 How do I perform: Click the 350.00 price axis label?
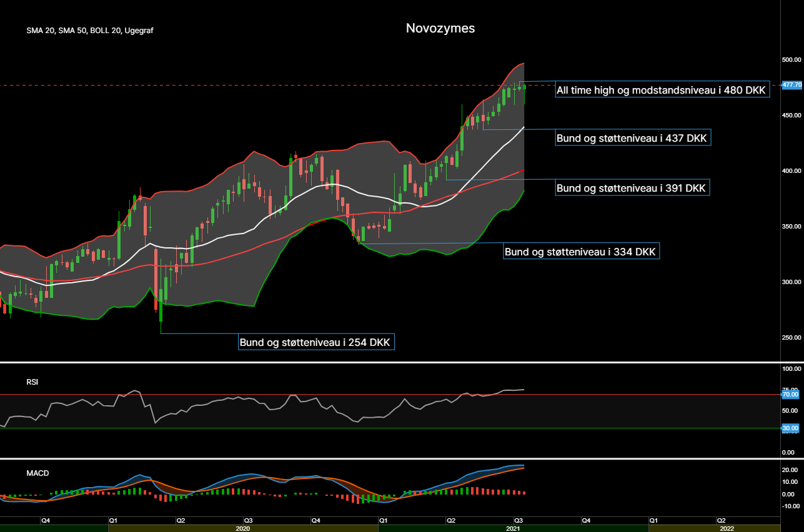point(792,227)
